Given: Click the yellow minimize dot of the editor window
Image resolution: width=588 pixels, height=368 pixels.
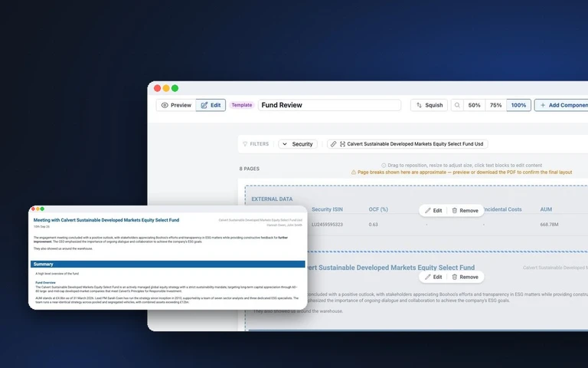Looking at the screenshot, I should [166, 88].
